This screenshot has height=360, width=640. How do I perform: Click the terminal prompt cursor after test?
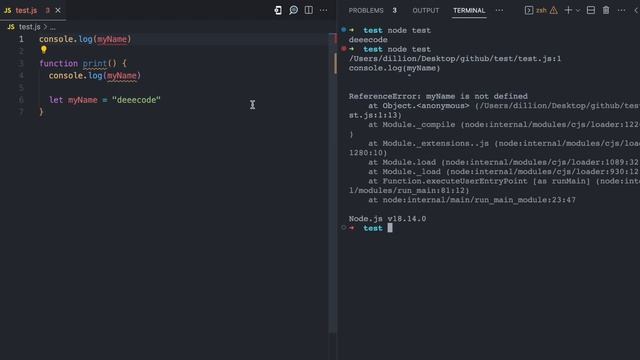(x=390, y=228)
